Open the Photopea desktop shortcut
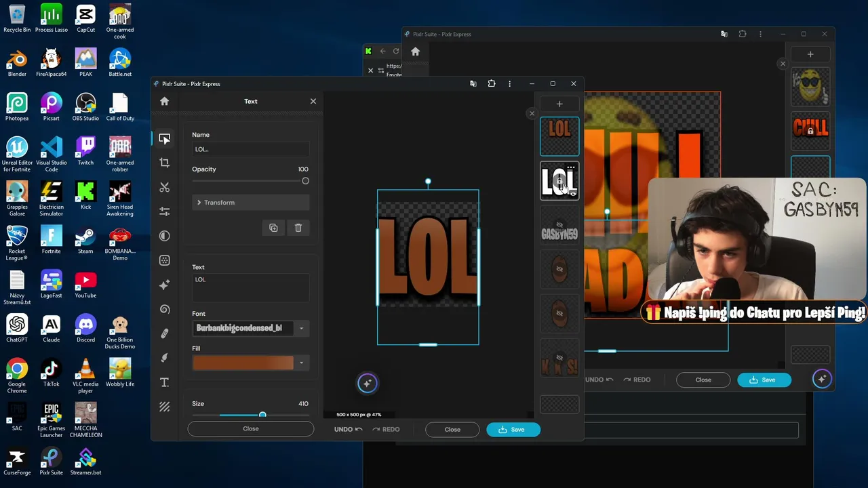Image resolution: width=868 pixels, height=488 pixels. tap(17, 106)
